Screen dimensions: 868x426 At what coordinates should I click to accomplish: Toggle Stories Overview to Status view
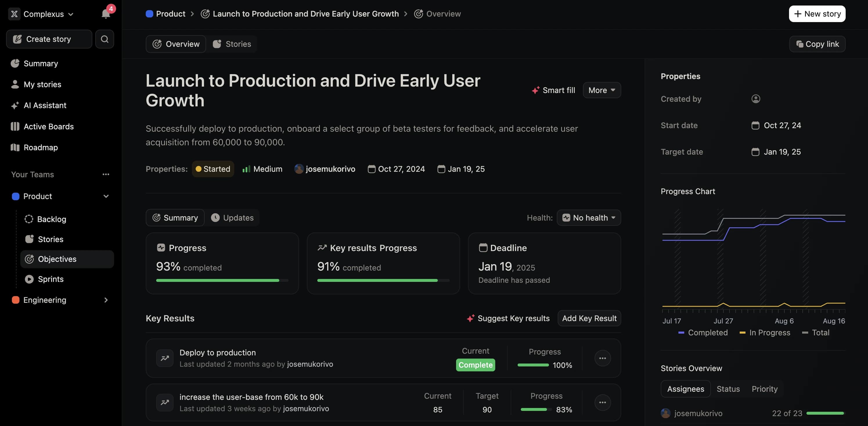[728, 389]
